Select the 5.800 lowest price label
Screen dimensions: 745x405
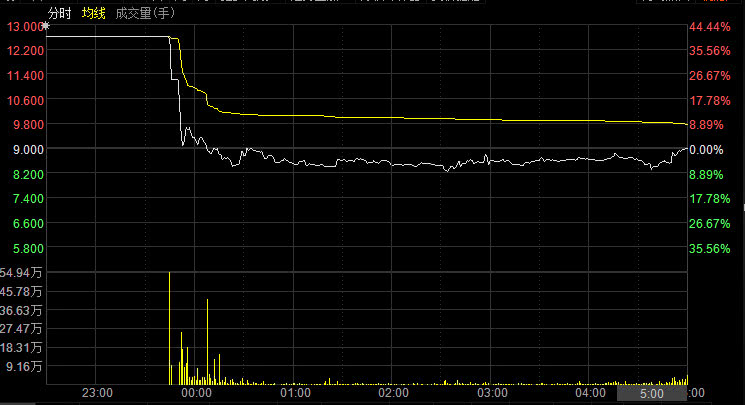tap(27, 248)
